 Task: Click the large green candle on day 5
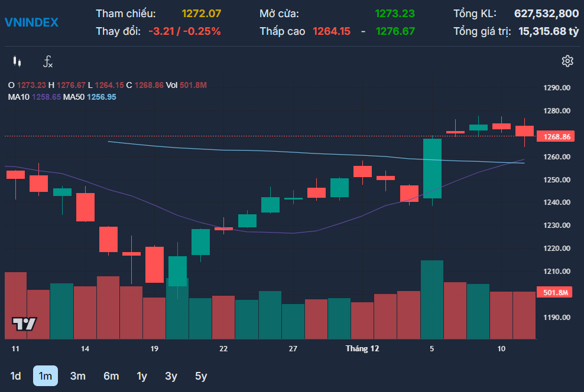point(433,168)
